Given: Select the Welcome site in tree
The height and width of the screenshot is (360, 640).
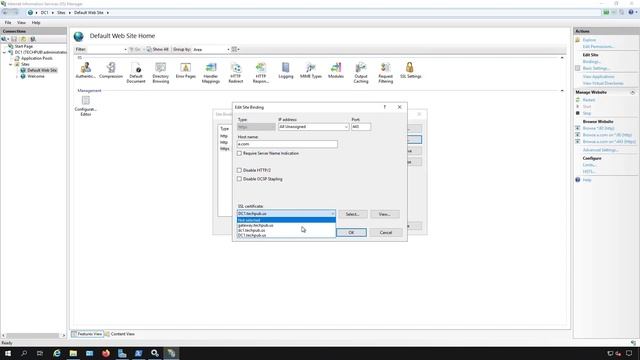Looking at the screenshot, I should click(36, 76).
